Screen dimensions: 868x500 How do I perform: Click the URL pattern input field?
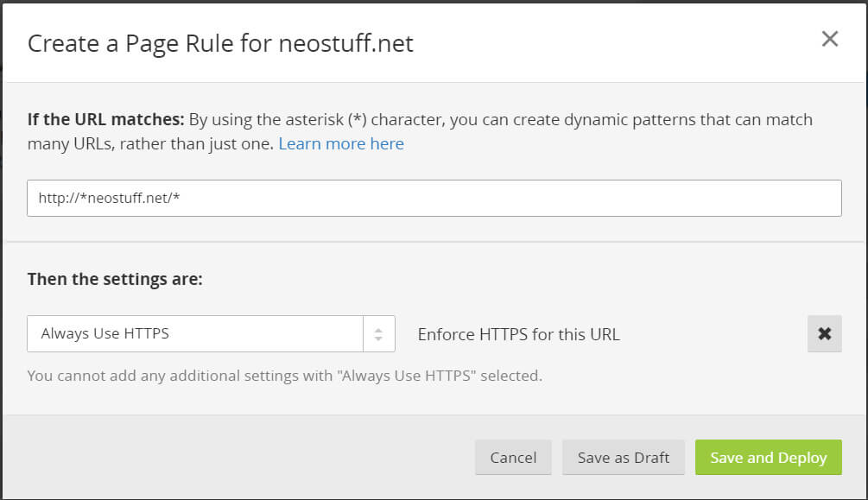tap(434, 198)
